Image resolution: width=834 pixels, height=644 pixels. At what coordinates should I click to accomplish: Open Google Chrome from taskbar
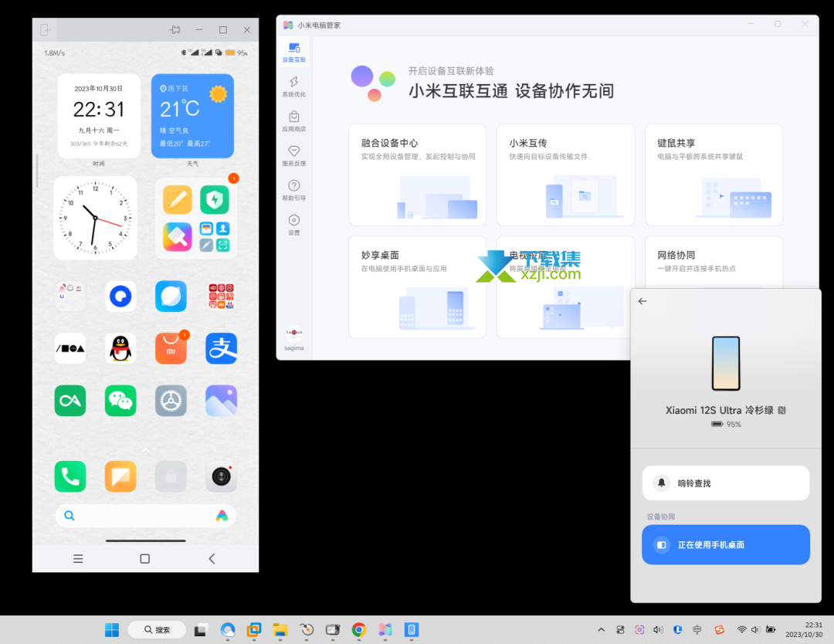tap(359, 629)
